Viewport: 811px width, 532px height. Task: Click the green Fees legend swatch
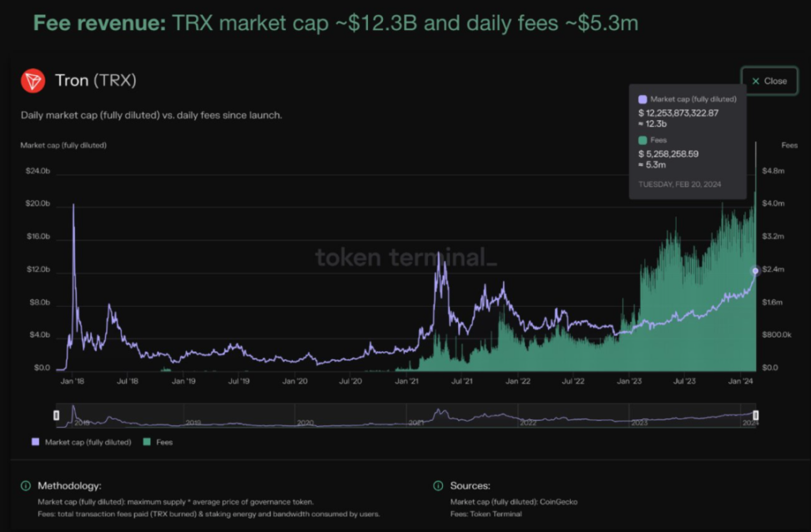147,442
